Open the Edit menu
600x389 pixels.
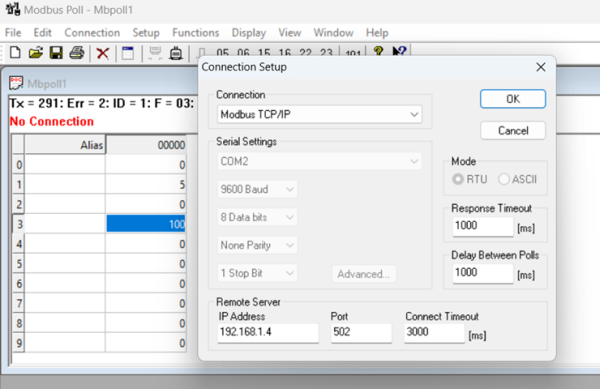click(42, 33)
